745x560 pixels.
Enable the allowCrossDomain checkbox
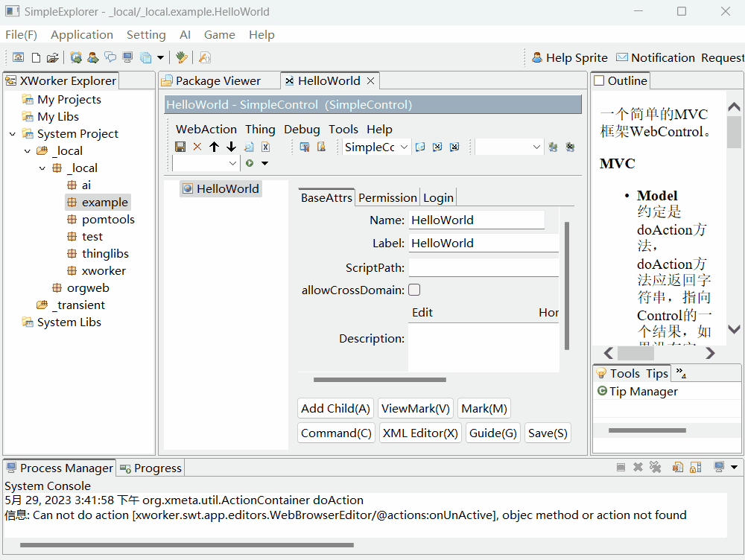[x=414, y=290]
